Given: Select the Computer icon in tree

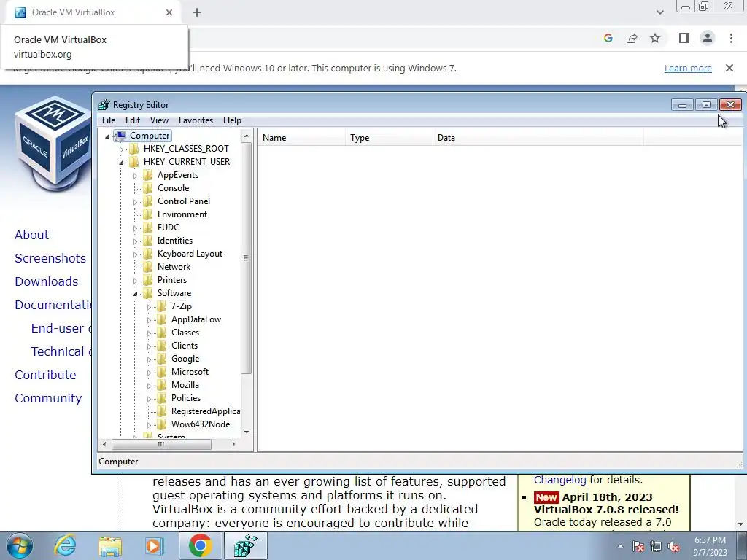Looking at the screenshot, I should coord(121,136).
